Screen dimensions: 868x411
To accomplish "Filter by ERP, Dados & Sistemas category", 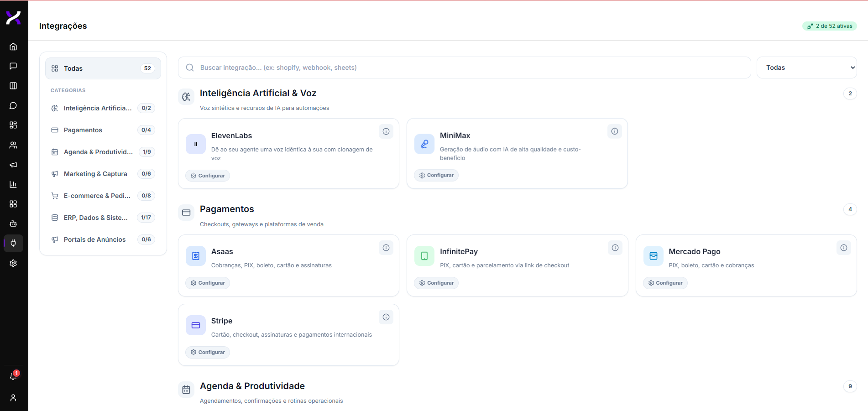I will pyautogui.click(x=103, y=218).
